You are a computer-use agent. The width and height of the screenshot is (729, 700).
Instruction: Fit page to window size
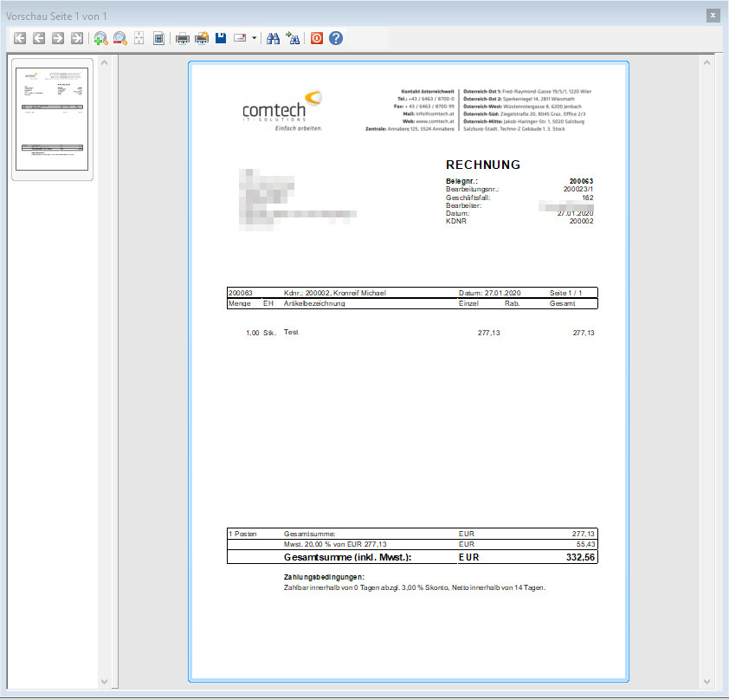point(139,38)
